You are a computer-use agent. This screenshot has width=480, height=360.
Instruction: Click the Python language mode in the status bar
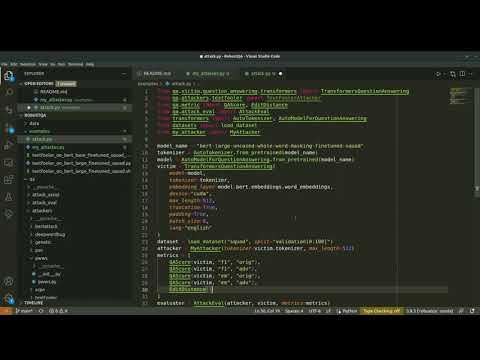click(x=349, y=311)
